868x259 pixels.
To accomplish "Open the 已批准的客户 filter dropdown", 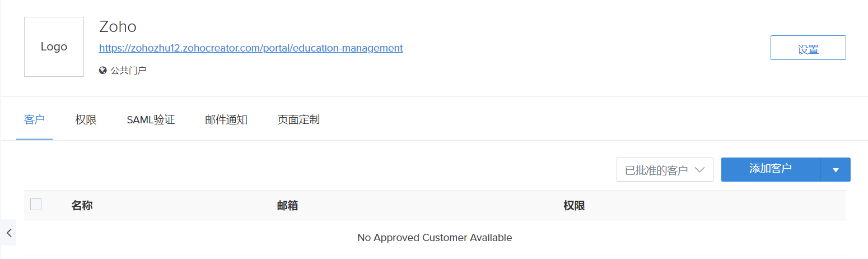I will (x=664, y=170).
